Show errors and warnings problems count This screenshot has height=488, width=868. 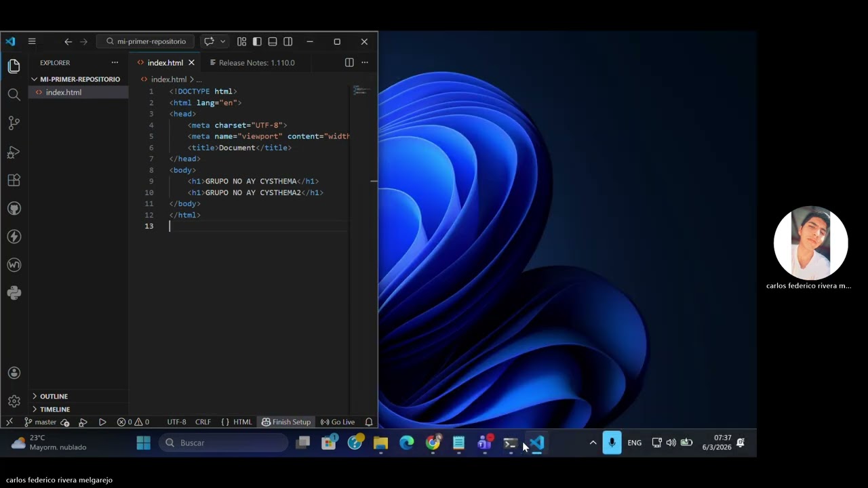(x=133, y=422)
